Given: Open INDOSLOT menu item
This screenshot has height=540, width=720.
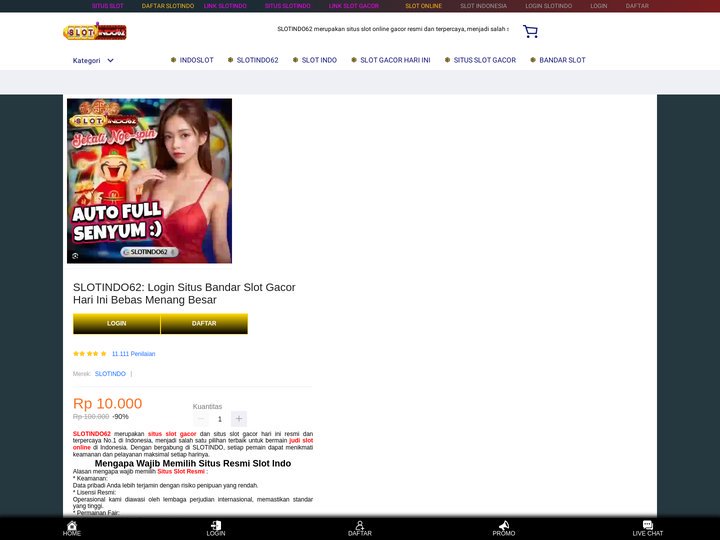Looking at the screenshot, I should click(192, 60).
